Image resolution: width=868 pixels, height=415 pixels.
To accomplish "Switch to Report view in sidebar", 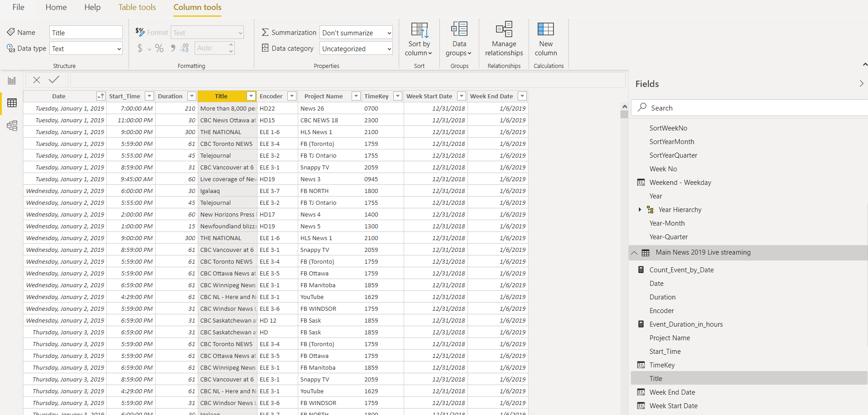I will point(12,81).
